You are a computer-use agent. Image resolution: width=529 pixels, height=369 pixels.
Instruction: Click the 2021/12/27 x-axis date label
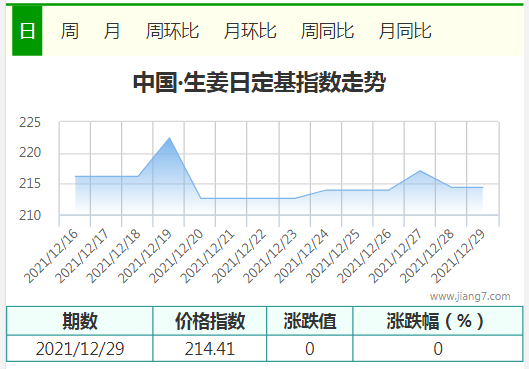(x=395, y=256)
